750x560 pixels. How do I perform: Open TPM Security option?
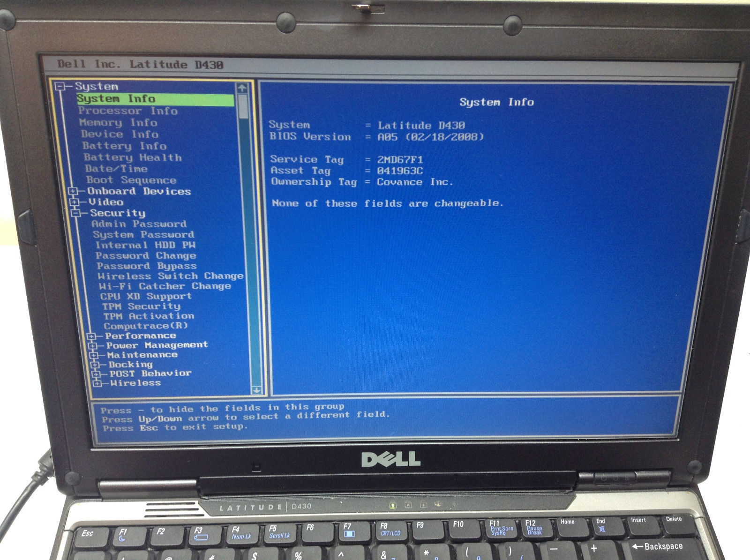click(141, 306)
